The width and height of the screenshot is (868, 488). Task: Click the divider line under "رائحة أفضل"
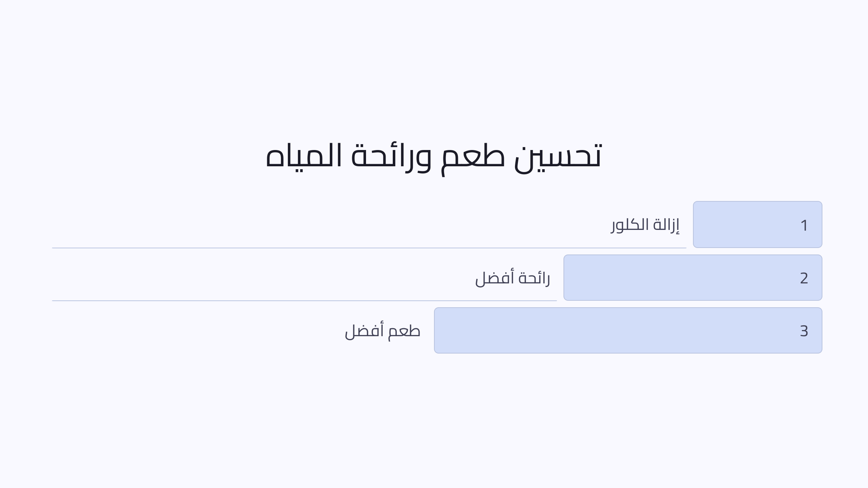[x=304, y=301]
